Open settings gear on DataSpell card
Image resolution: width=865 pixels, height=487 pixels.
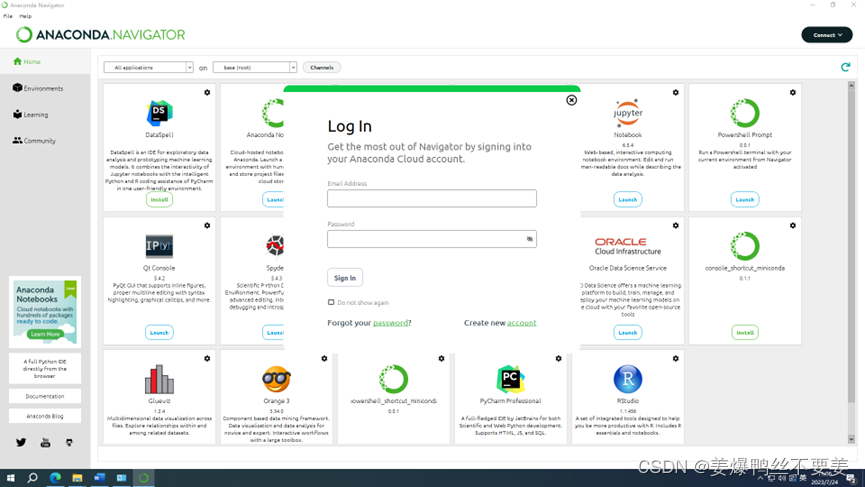207,93
